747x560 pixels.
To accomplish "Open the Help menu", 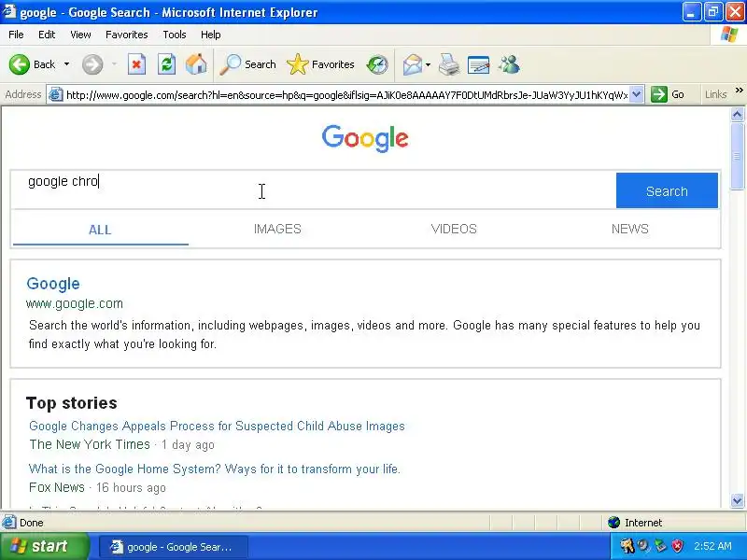I will coord(211,35).
